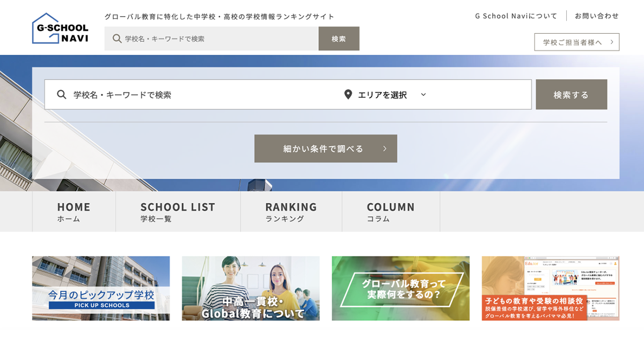Click the magnifier icon in the header search bar

pyautogui.click(x=115, y=38)
